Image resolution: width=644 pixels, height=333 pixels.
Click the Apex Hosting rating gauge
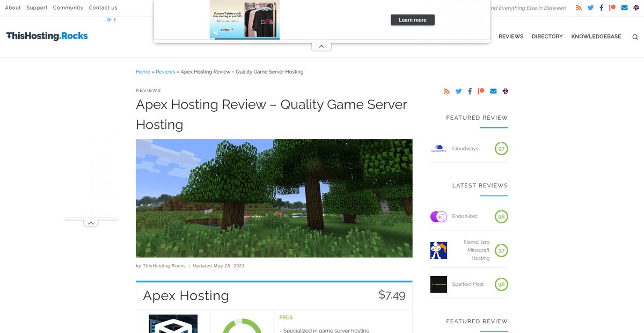pyautogui.click(x=242, y=325)
